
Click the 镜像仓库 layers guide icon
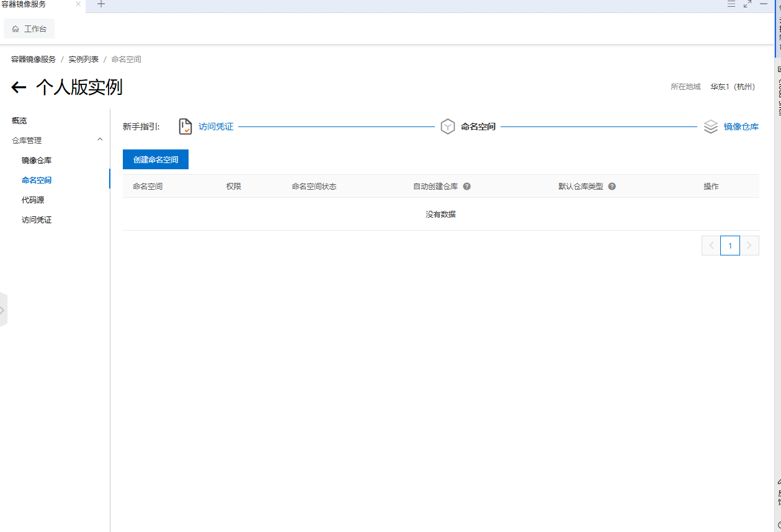pyautogui.click(x=711, y=126)
